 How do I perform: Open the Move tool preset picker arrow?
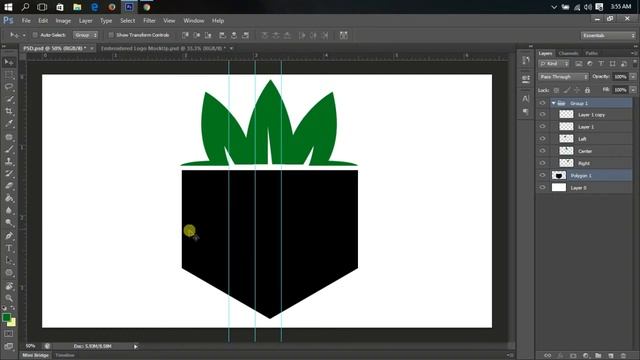tap(24, 36)
